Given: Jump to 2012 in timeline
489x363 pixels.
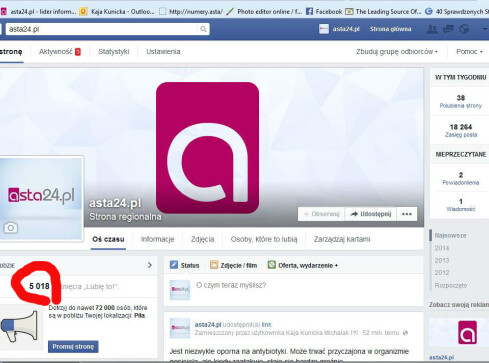Looking at the screenshot, I should (442, 273).
